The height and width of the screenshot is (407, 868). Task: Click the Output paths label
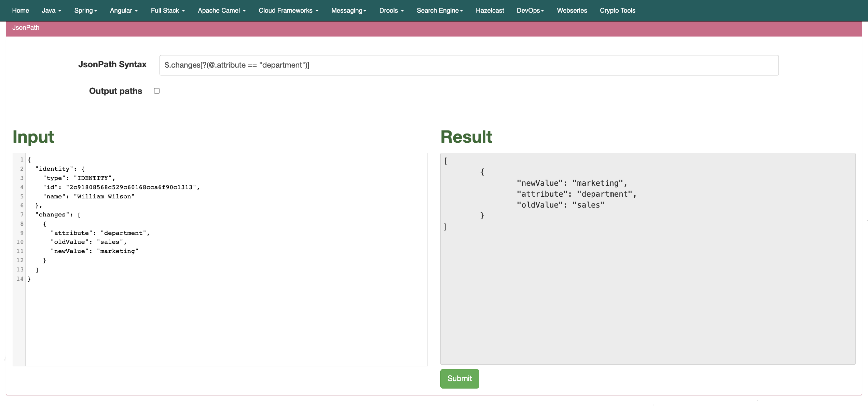pos(115,91)
